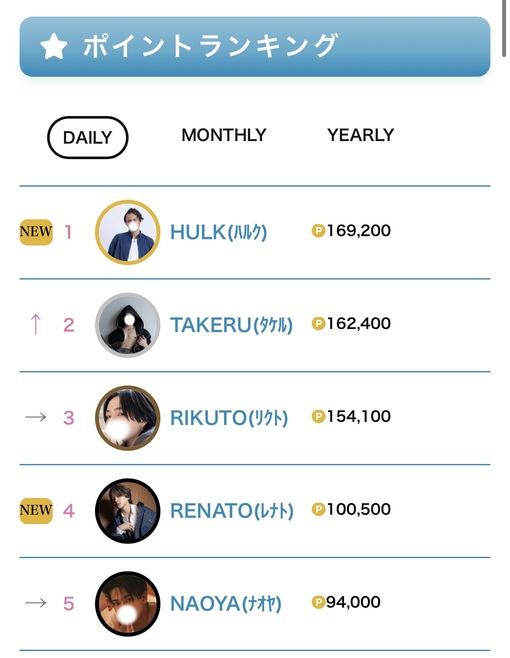The image size is (510, 658).
Task: Switch to the YEARLY ranking tab
Action: [x=361, y=135]
